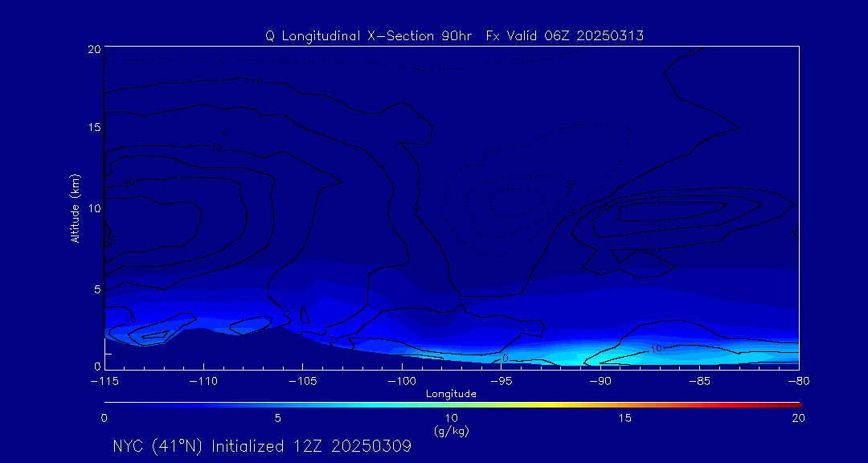The image size is (868, 463).
Task: Click the 0 tick on the altitude axis
Action: 97,366
